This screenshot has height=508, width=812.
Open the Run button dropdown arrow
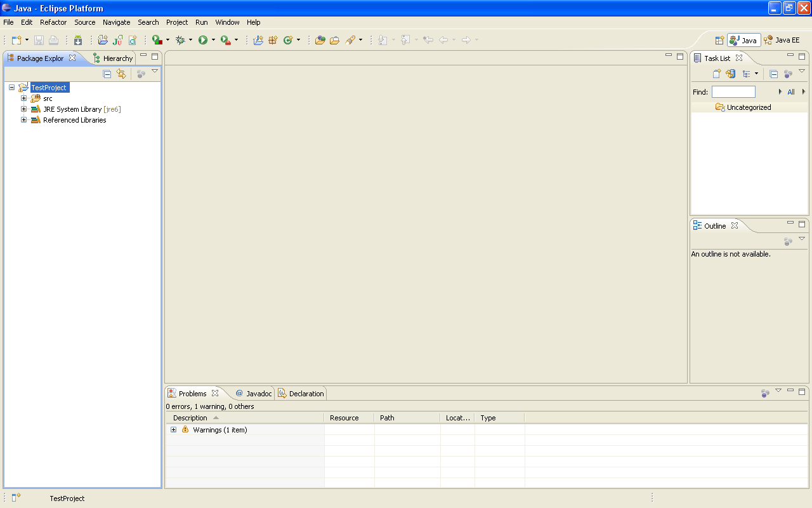[213, 40]
